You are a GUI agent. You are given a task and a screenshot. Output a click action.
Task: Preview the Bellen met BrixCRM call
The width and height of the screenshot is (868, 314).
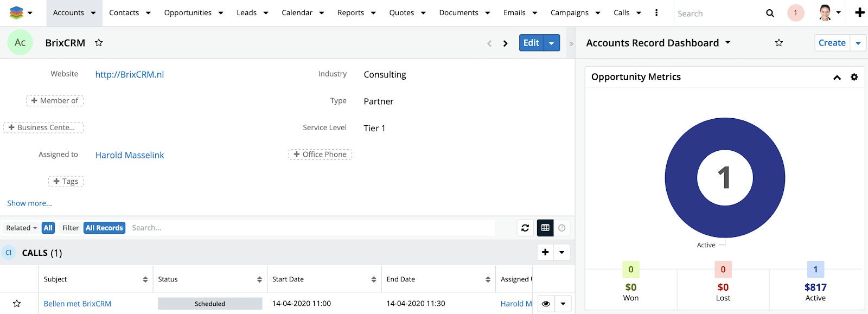click(546, 304)
